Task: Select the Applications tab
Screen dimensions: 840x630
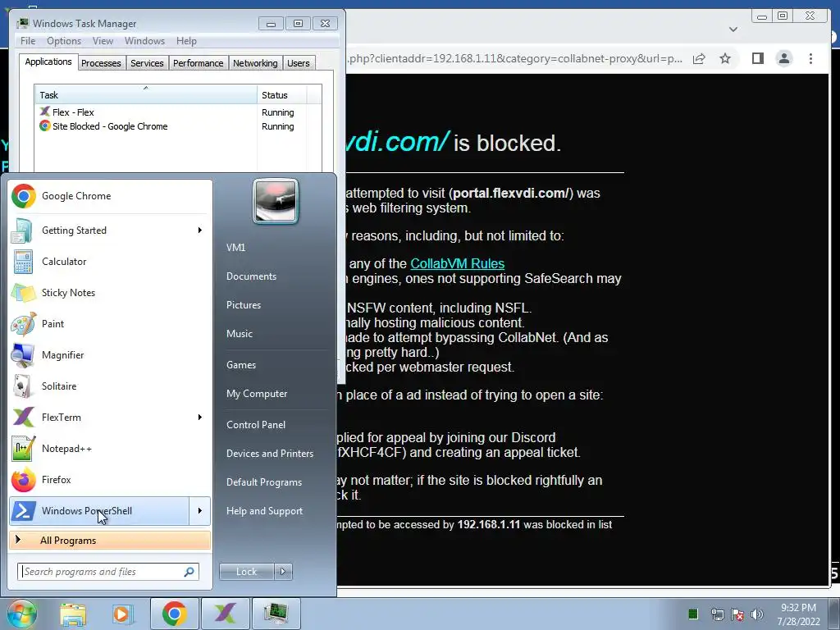Action: (x=48, y=62)
